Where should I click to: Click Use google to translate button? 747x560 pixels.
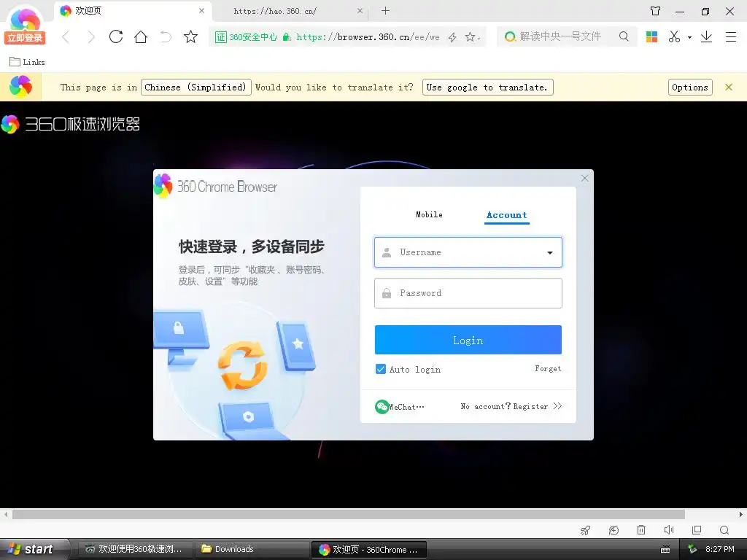click(487, 87)
